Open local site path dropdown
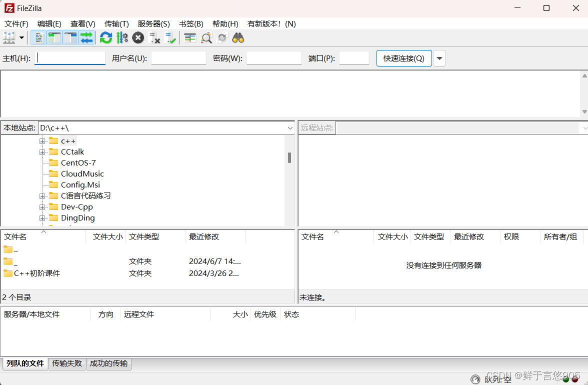 click(x=290, y=128)
